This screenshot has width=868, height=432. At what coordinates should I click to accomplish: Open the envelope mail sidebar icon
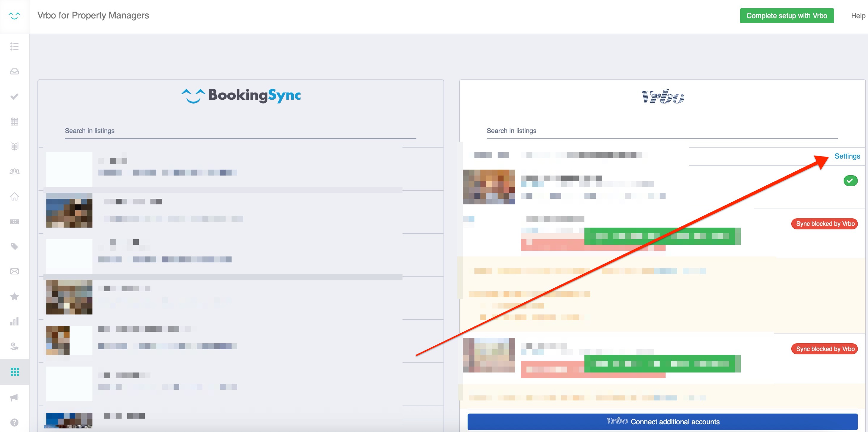tap(14, 271)
